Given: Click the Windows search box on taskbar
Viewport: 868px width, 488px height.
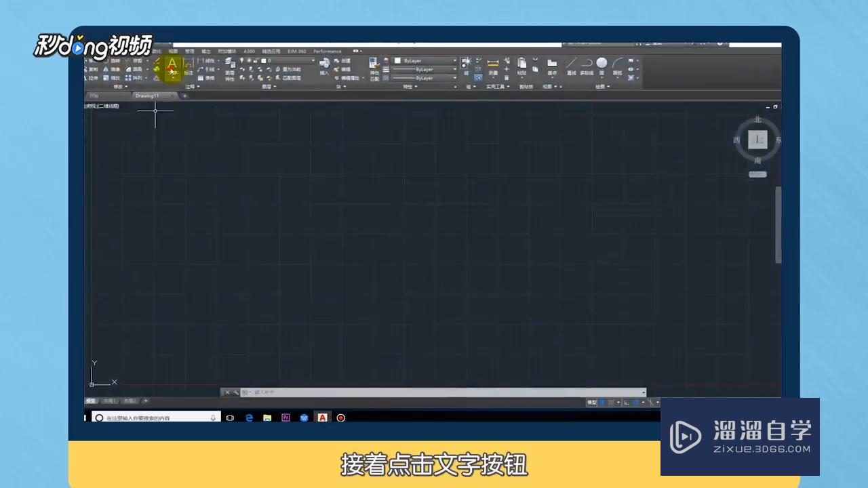Looking at the screenshot, I should pyautogui.click(x=157, y=418).
